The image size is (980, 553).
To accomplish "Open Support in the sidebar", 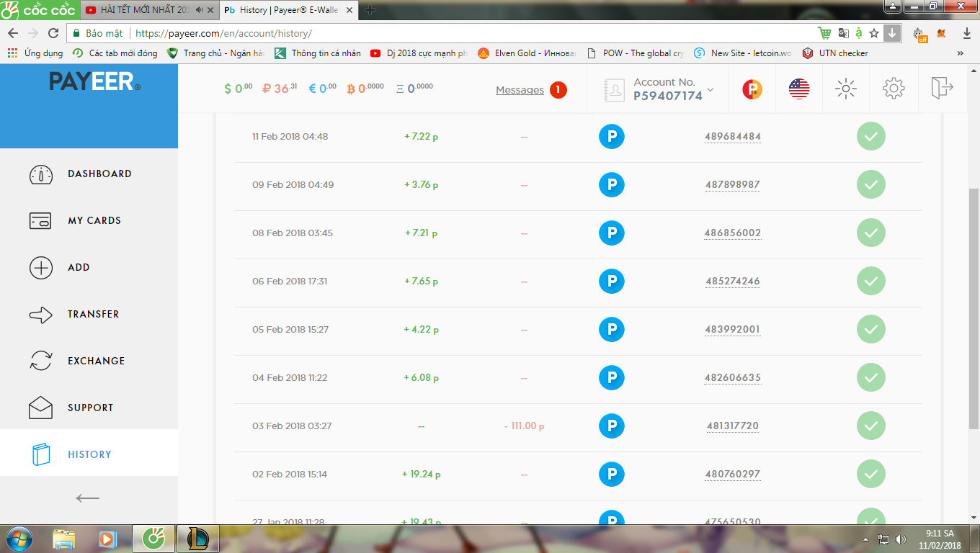I will point(89,408).
